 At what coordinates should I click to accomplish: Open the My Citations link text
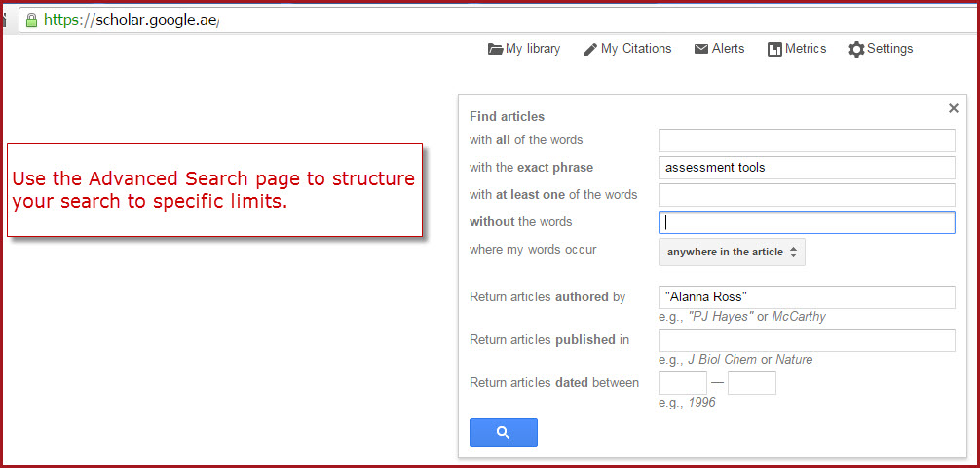click(636, 49)
